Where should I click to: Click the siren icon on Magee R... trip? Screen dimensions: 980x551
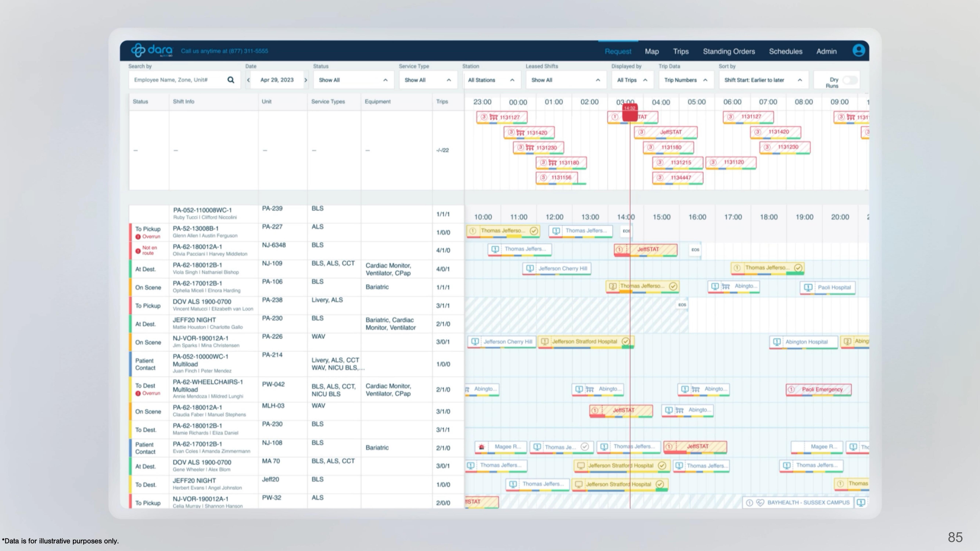[x=482, y=447]
